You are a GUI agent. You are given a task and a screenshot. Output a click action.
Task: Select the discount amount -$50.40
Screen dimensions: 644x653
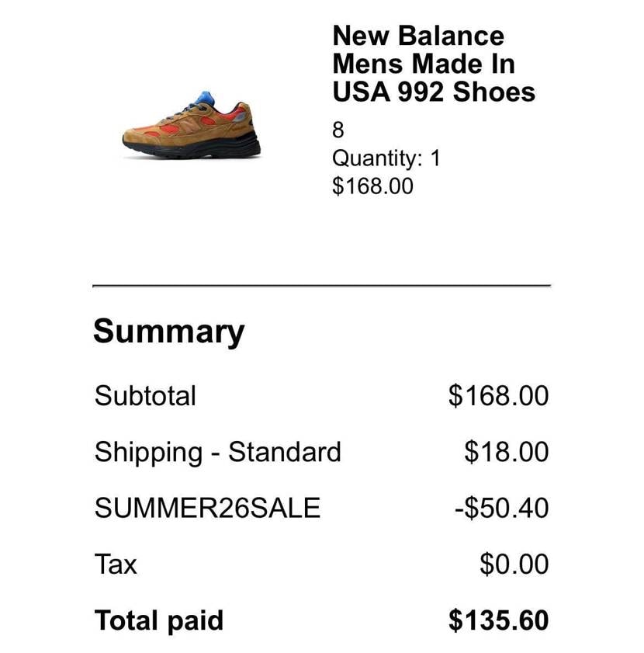tap(502, 508)
